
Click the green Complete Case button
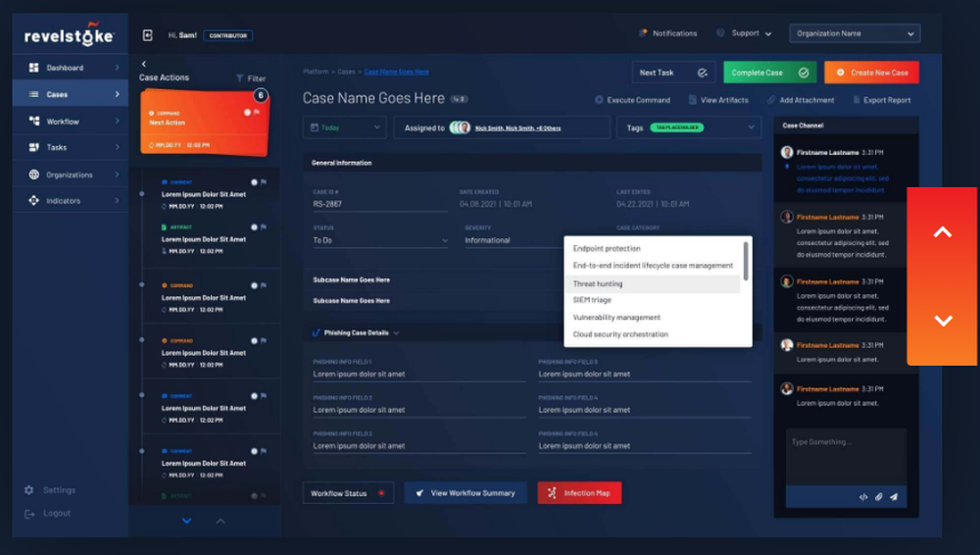(769, 73)
